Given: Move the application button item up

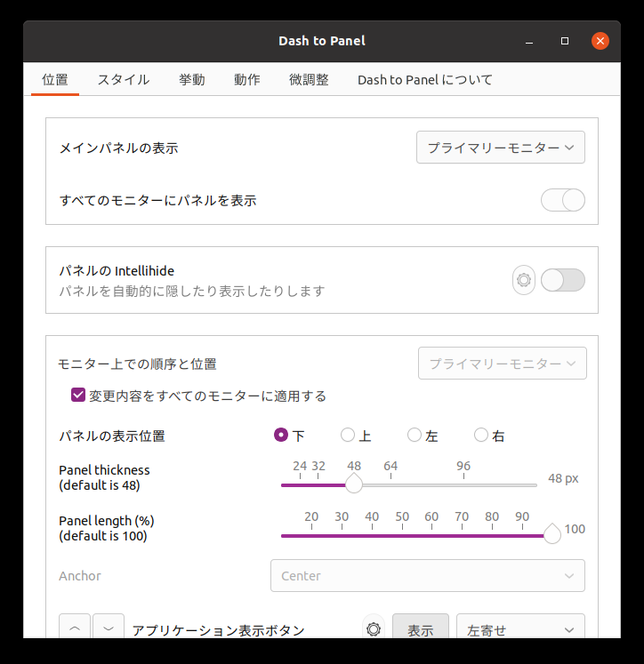Looking at the screenshot, I should point(75,628).
